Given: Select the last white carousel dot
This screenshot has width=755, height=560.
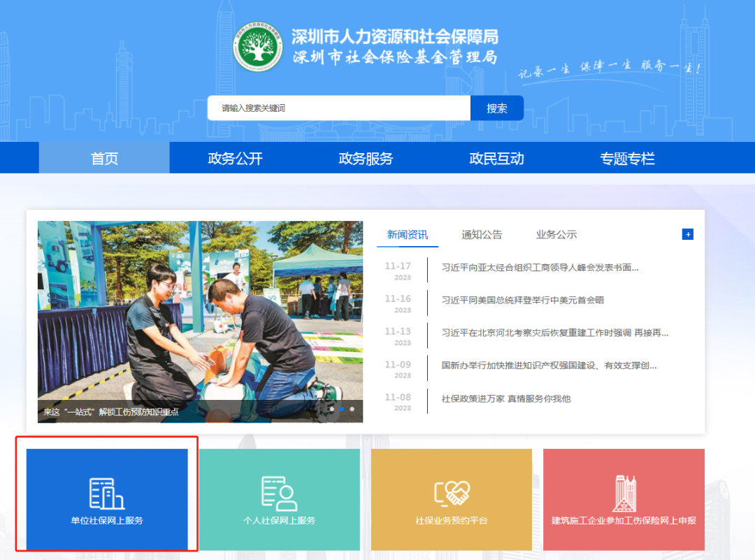Looking at the screenshot, I should tap(352, 409).
